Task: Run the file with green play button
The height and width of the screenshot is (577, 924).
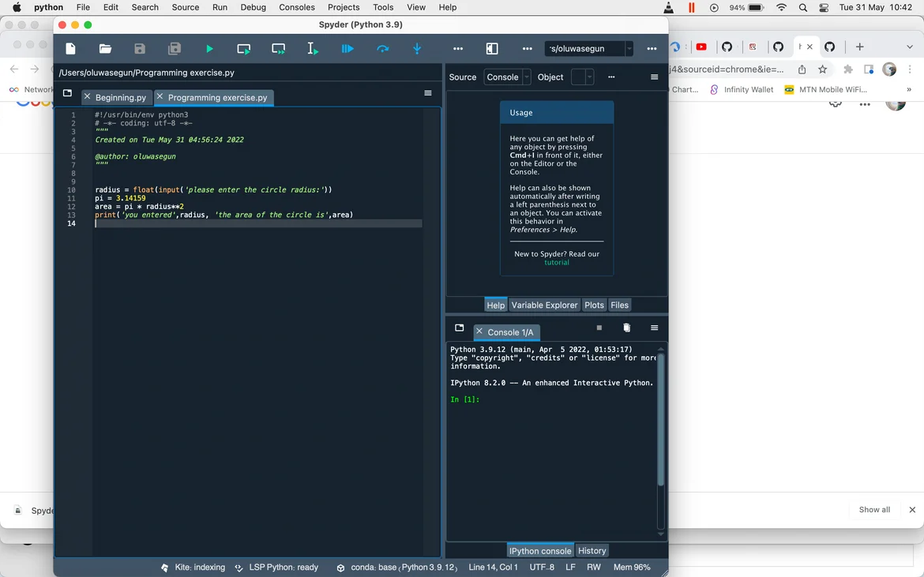Action: coord(209,49)
